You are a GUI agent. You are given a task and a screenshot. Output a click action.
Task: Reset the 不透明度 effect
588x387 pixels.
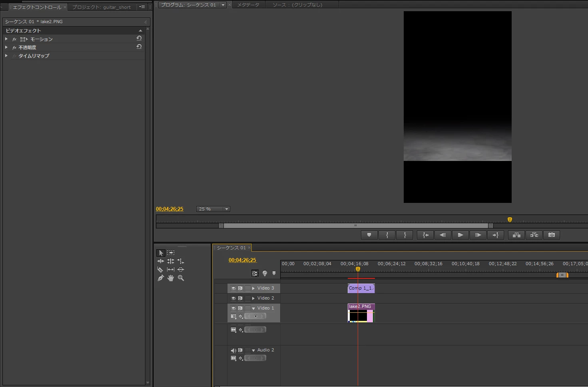click(139, 47)
